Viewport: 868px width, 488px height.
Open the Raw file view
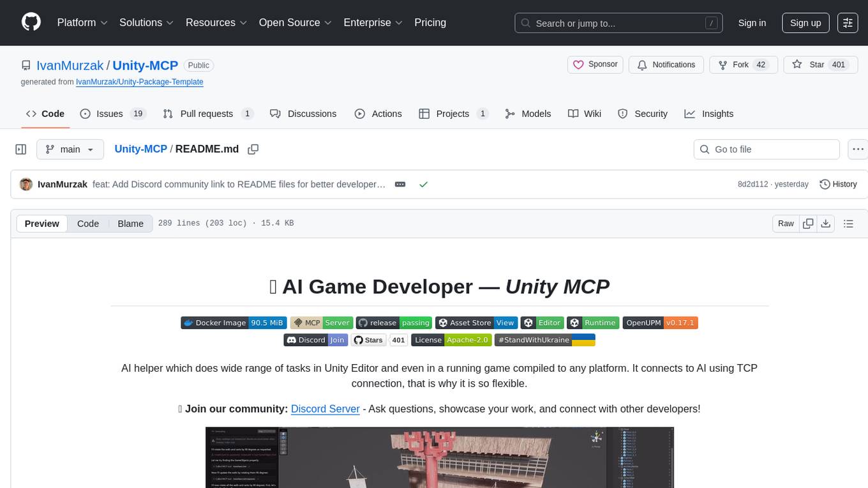pos(786,224)
